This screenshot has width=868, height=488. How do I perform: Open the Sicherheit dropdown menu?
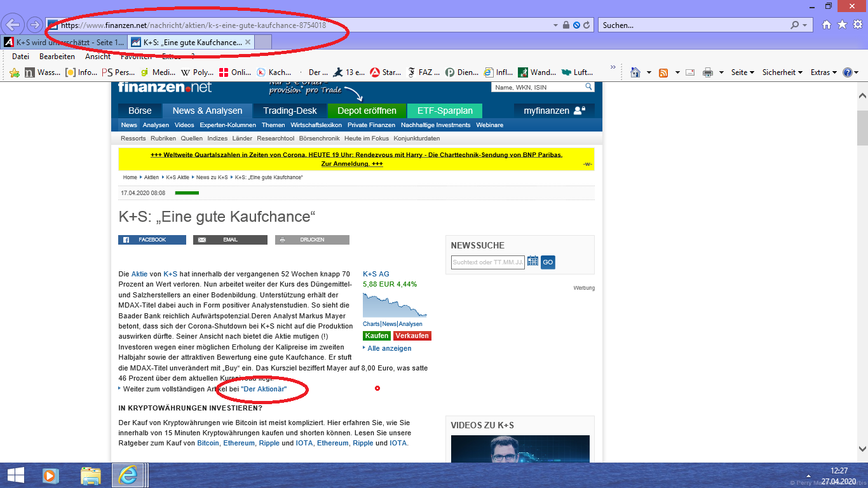click(x=782, y=72)
